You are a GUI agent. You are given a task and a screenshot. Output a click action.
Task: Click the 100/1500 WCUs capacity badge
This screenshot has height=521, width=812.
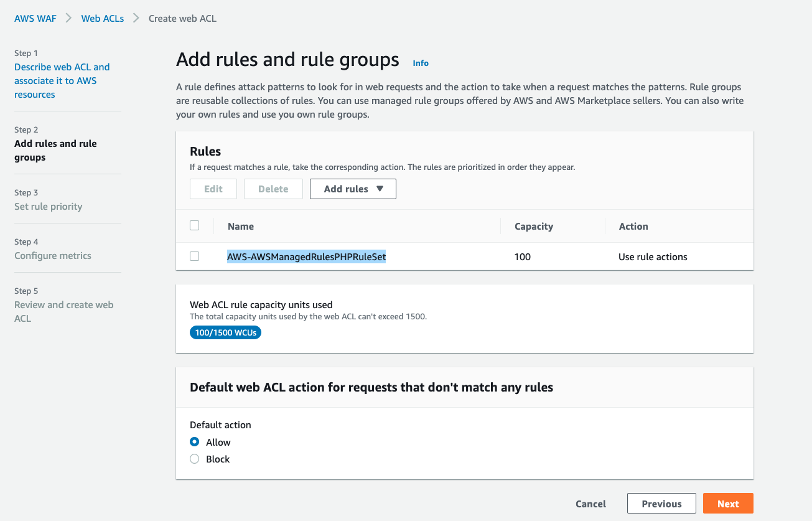click(225, 332)
